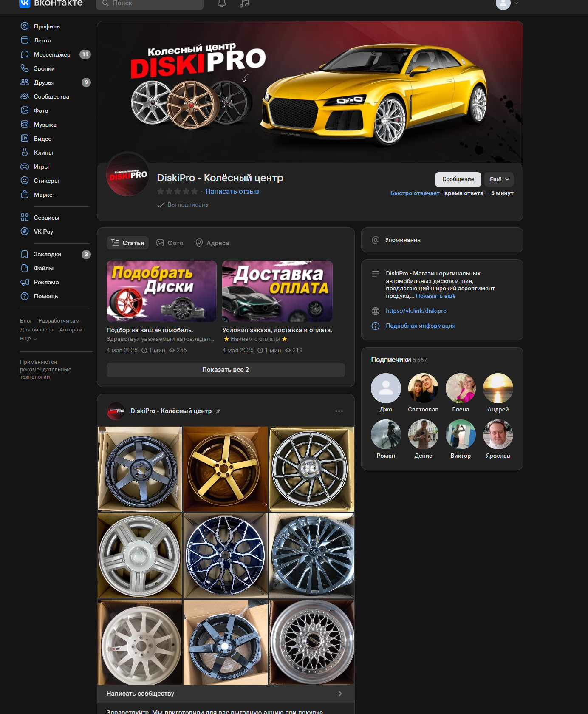
Task: Open the account avatar dropdown menu
Action: pos(507,3)
